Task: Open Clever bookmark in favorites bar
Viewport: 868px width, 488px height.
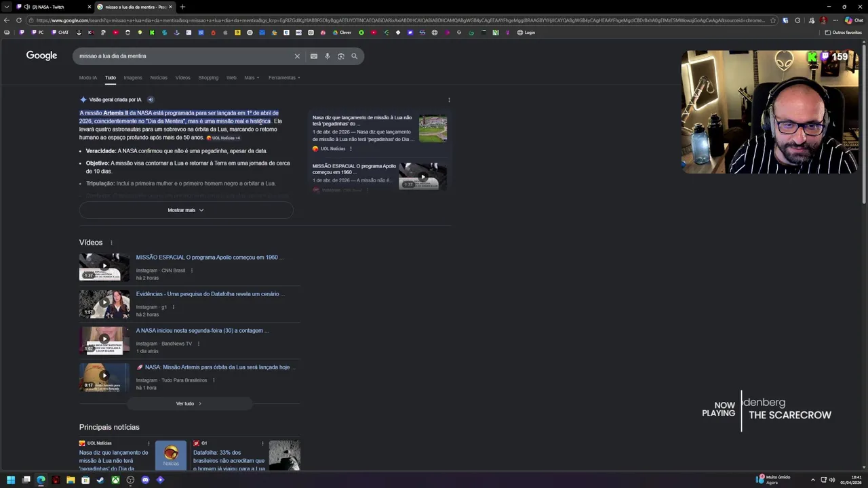Action: coord(342,33)
